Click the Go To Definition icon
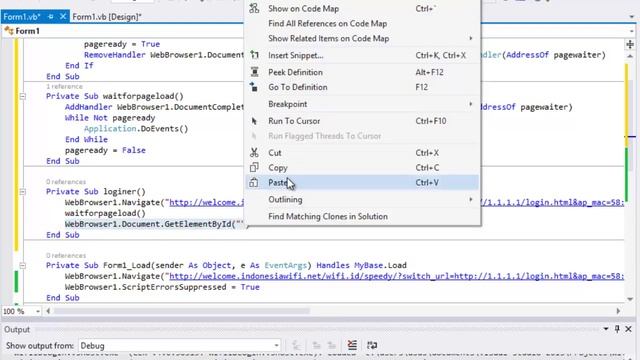640x360 pixels. pyautogui.click(x=254, y=87)
